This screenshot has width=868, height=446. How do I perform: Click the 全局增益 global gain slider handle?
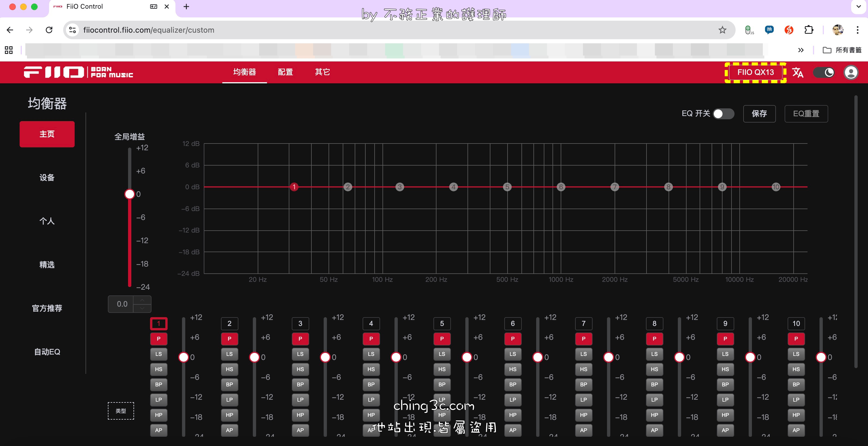(129, 194)
